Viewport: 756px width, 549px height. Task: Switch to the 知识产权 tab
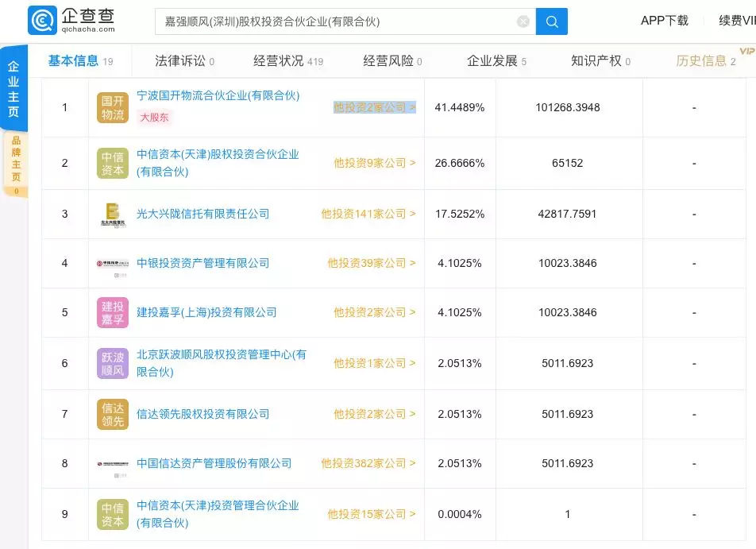pos(600,61)
